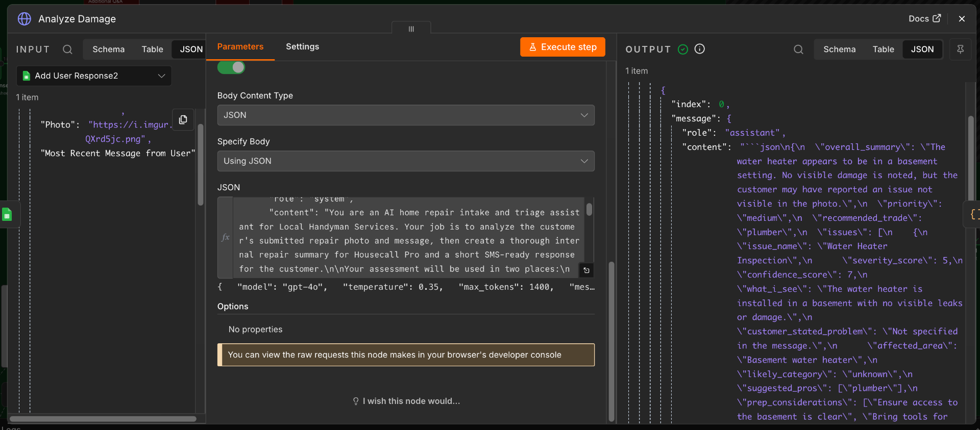Click the JSON preview line showing gpt-4o

[406, 287]
